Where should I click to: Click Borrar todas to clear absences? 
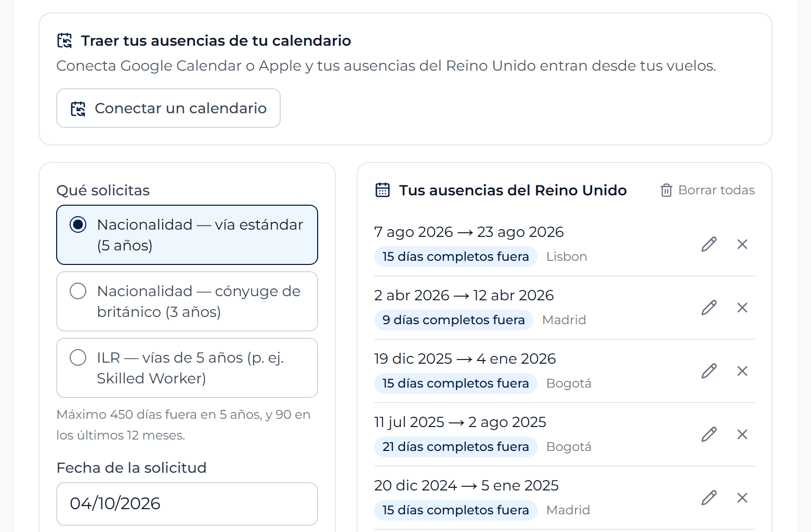point(708,190)
